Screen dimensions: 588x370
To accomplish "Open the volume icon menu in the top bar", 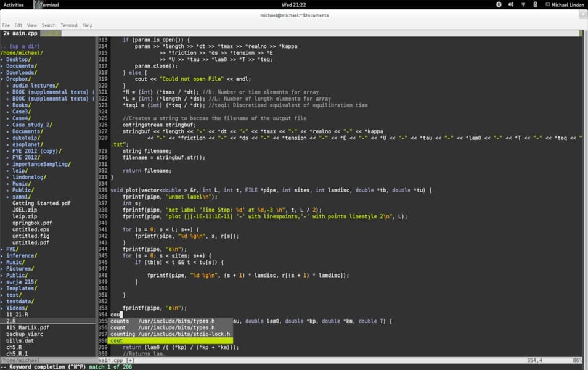I will (x=511, y=4).
